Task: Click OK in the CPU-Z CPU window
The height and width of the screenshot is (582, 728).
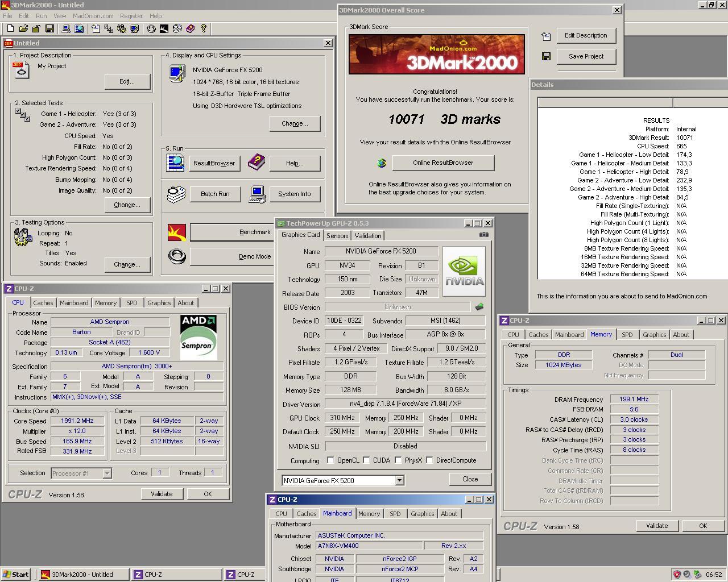Action: [x=208, y=494]
